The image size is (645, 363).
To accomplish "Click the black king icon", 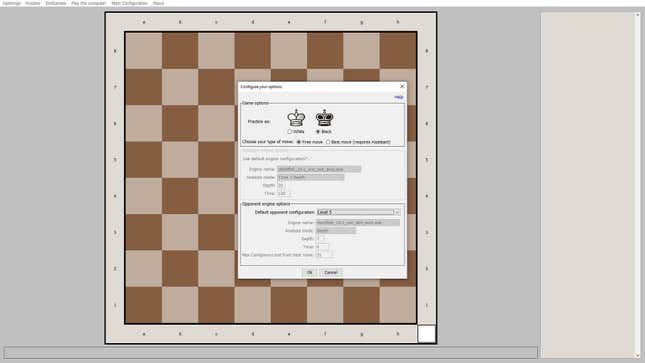I will [x=325, y=118].
